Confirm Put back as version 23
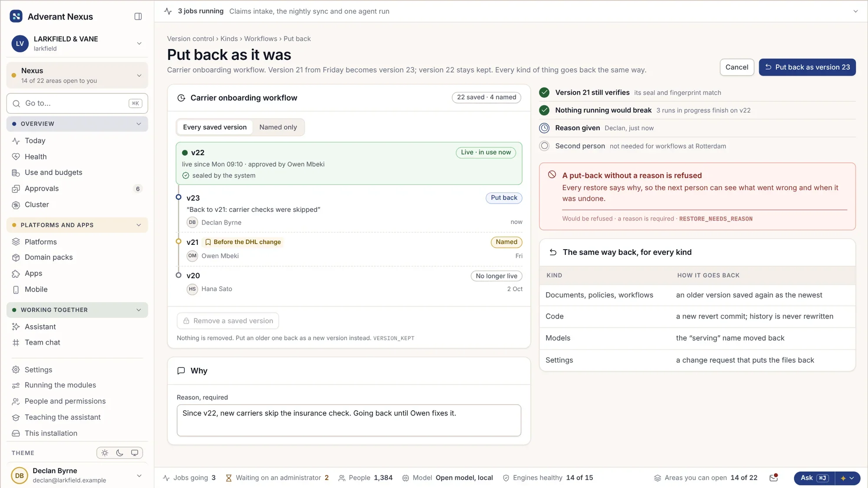 pyautogui.click(x=807, y=67)
